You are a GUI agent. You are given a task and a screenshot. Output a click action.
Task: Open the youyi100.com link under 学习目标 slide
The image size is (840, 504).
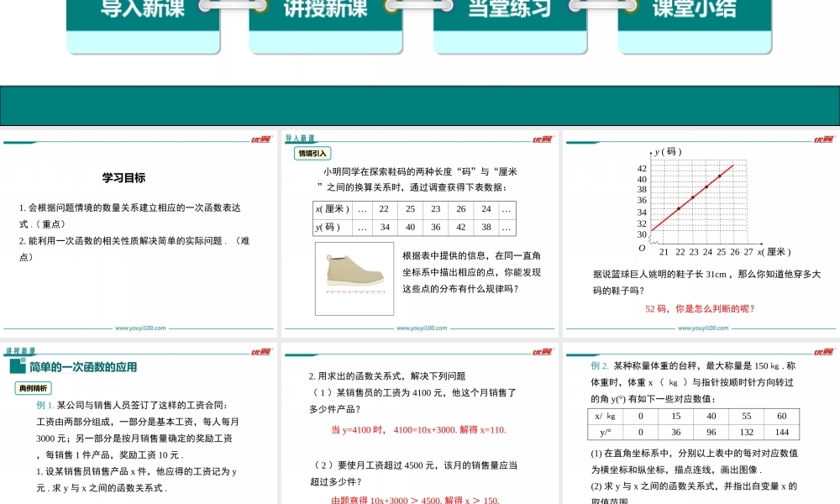(140, 328)
